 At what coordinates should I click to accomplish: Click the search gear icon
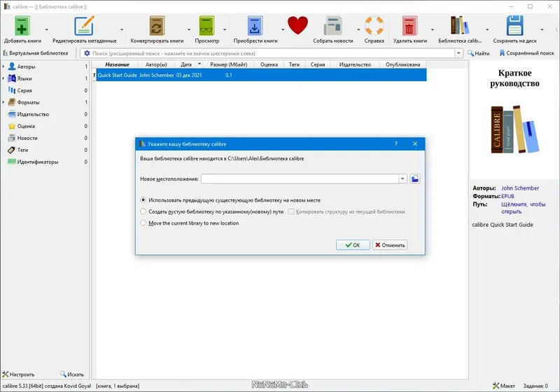pyautogui.click(x=87, y=53)
